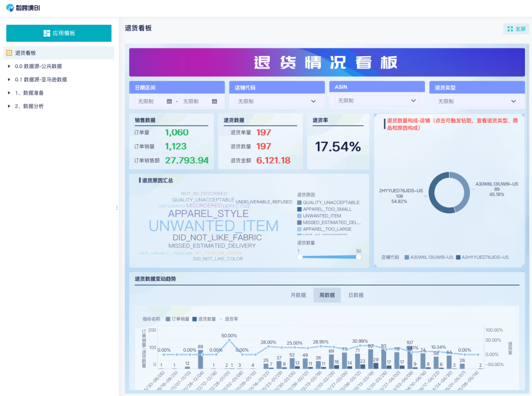This screenshot has height=396, width=532.
Task: Switch to the 月数据 tab
Action: [298, 295]
